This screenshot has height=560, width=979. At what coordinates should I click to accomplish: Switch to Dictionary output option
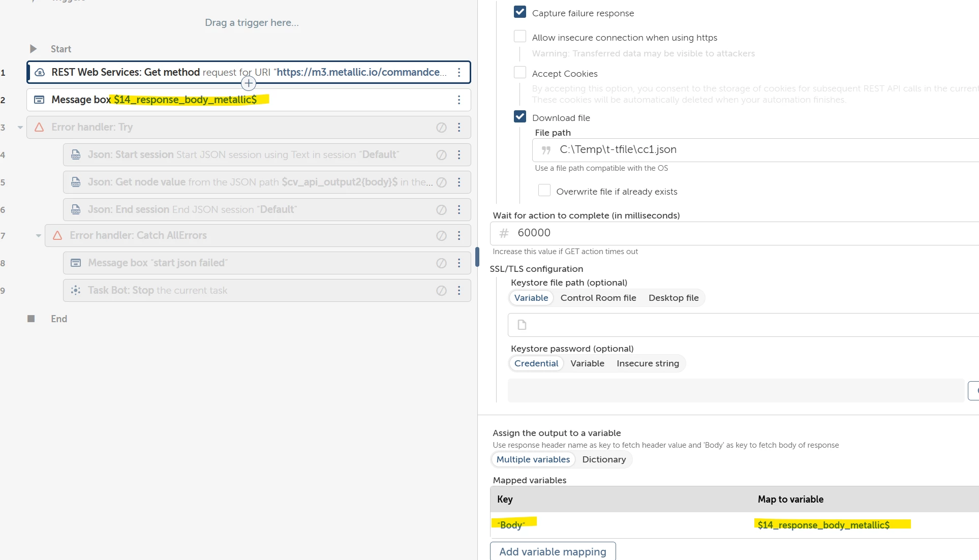tap(604, 459)
